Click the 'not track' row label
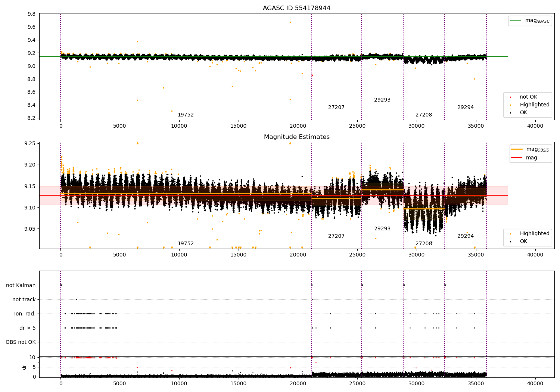 tap(24, 300)
